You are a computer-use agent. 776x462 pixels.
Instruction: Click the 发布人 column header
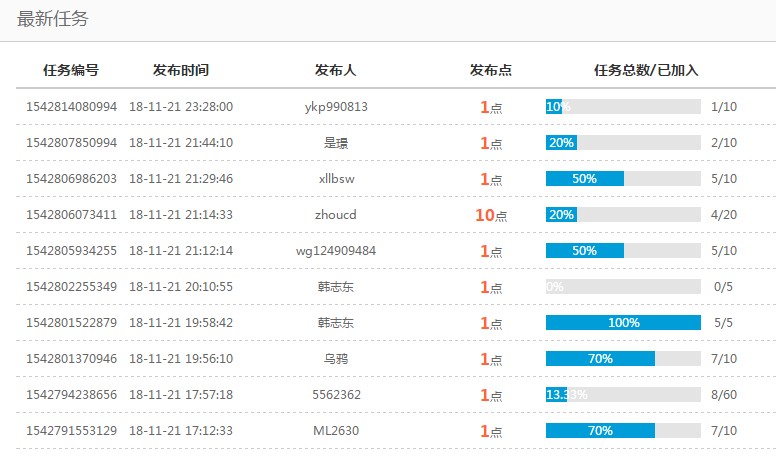336,70
